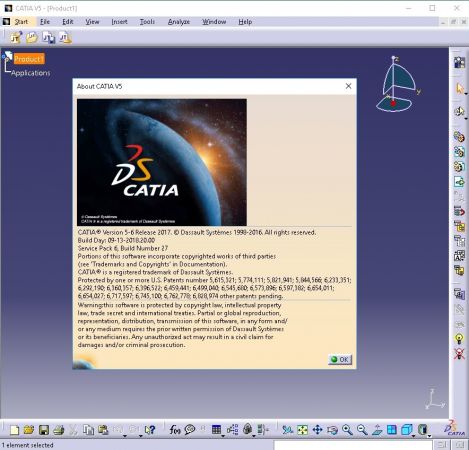Open the Window menu
The width and height of the screenshot is (469, 450).
(x=214, y=22)
